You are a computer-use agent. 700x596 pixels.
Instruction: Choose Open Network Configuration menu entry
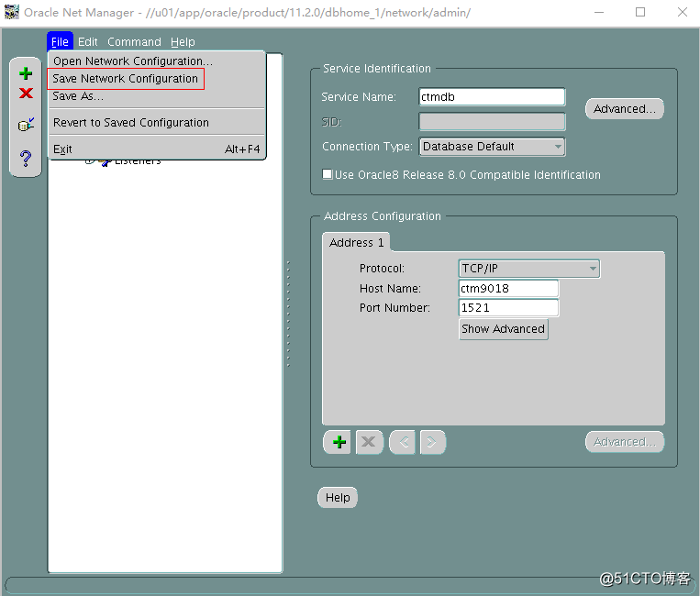[x=157, y=61]
